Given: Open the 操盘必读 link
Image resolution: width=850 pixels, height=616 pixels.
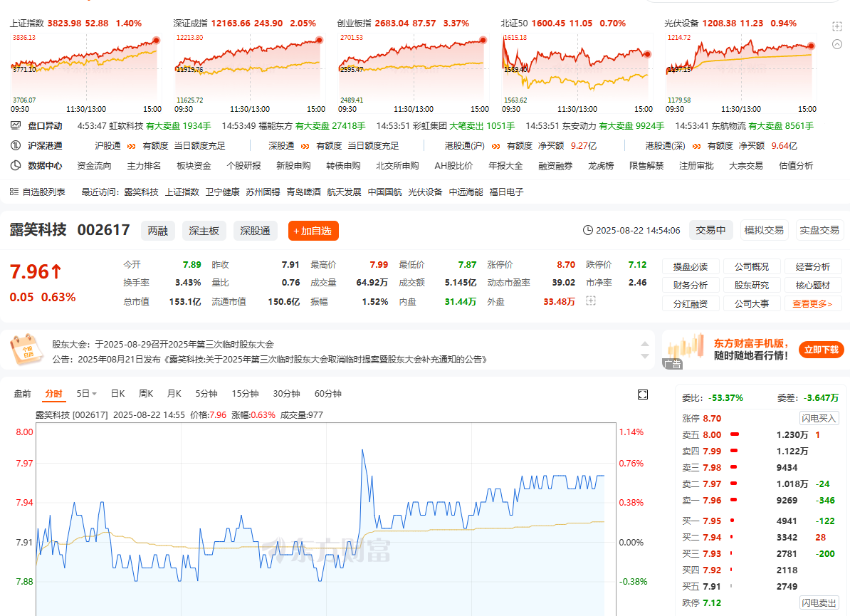Looking at the screenshot, I should pos(691,267).
